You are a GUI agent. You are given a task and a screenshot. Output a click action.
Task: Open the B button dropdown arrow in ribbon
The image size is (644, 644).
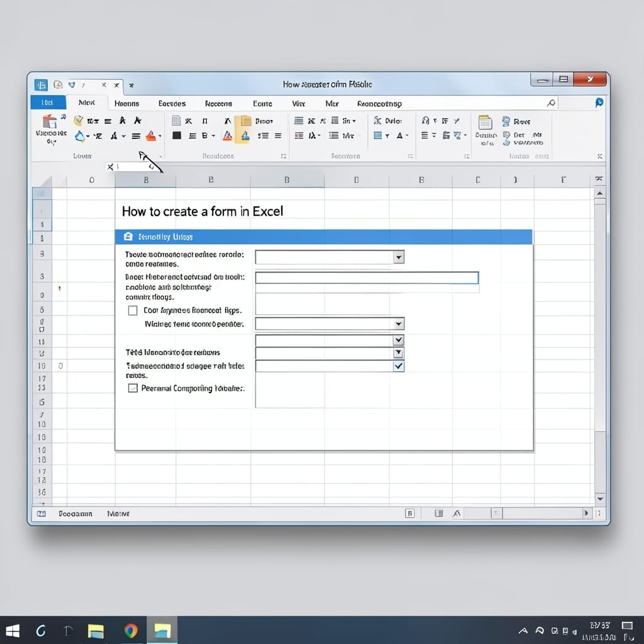[213, 136]
